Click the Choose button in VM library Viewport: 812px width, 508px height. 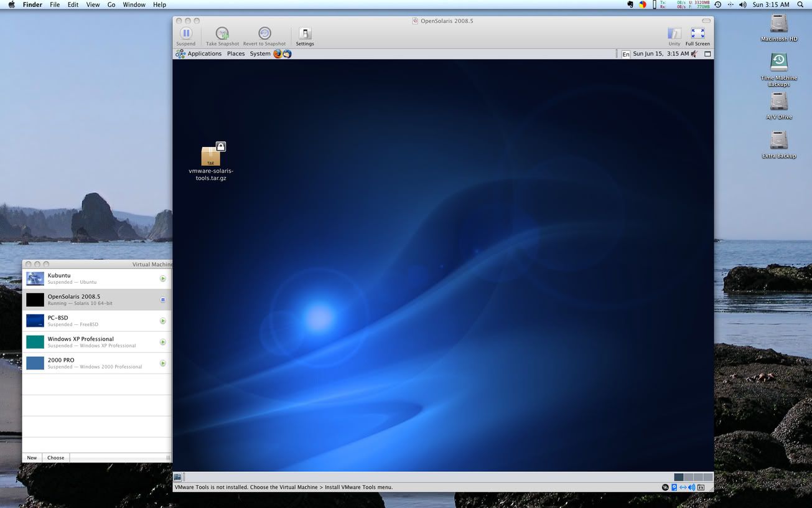56,458
